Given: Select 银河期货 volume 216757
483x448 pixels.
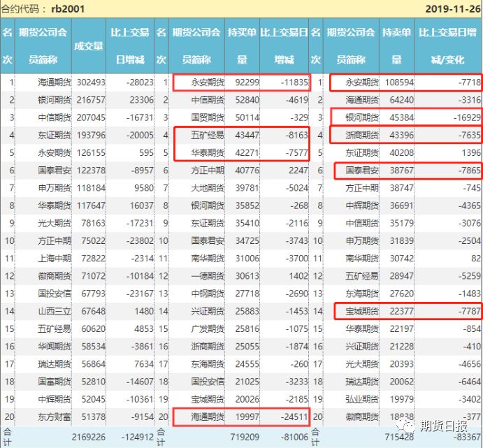Looking at the screenshot, I should coord(91,100).
